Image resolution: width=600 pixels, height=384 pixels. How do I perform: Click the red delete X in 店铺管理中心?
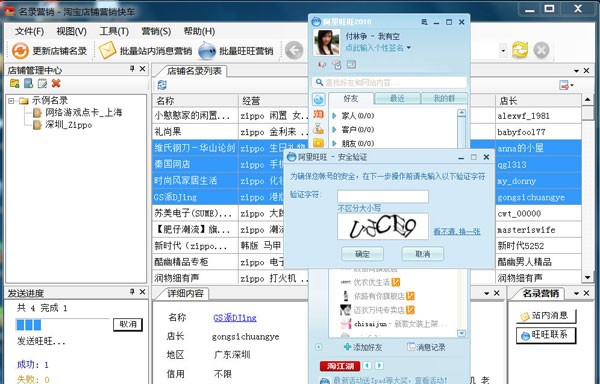click(x=56, y=83)
